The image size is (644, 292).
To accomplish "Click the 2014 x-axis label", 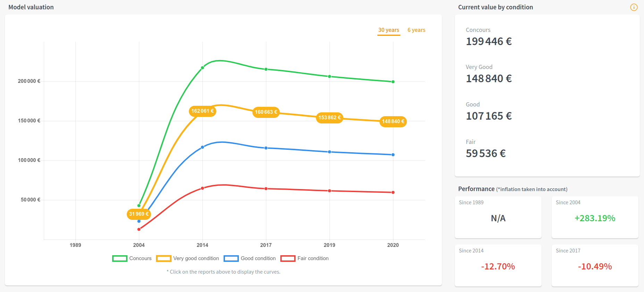I will click(202, 245).
